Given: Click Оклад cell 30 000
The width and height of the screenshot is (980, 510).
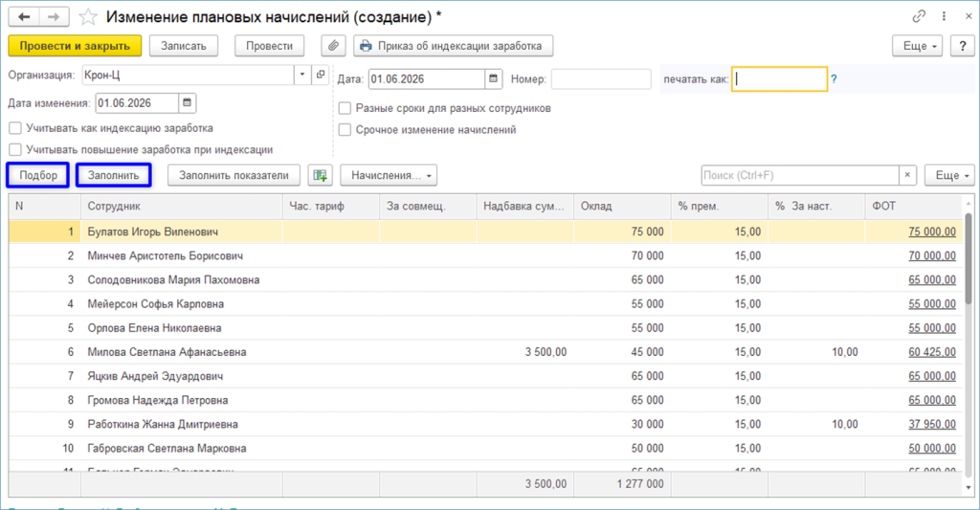Looking at the screenshot, I should coord(622,425).
